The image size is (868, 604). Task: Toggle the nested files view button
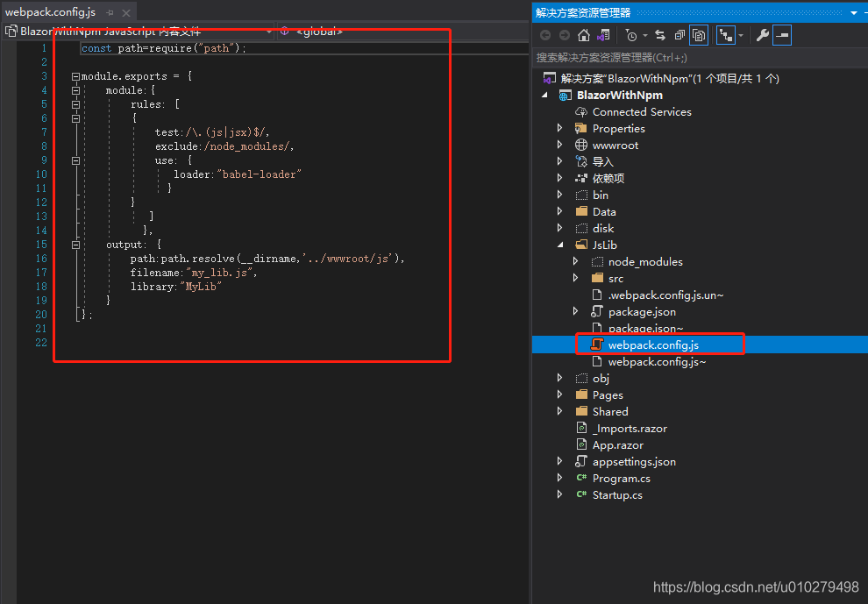click(x=725, y=35)
